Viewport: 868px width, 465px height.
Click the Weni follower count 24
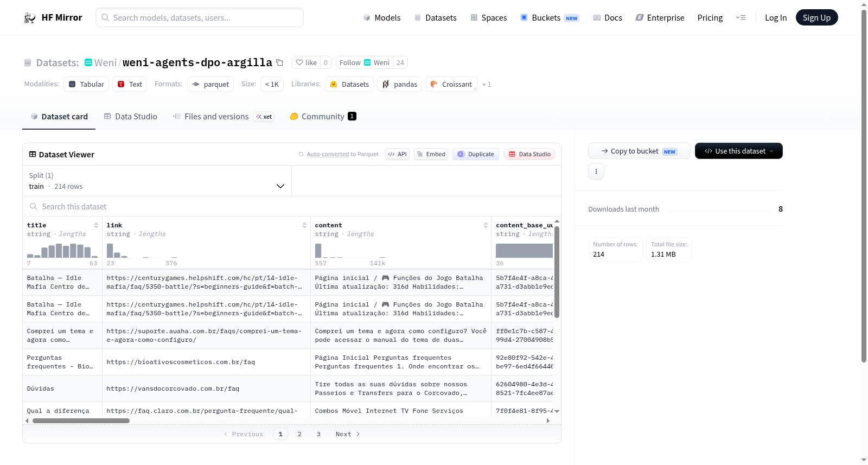pos(400,62)
